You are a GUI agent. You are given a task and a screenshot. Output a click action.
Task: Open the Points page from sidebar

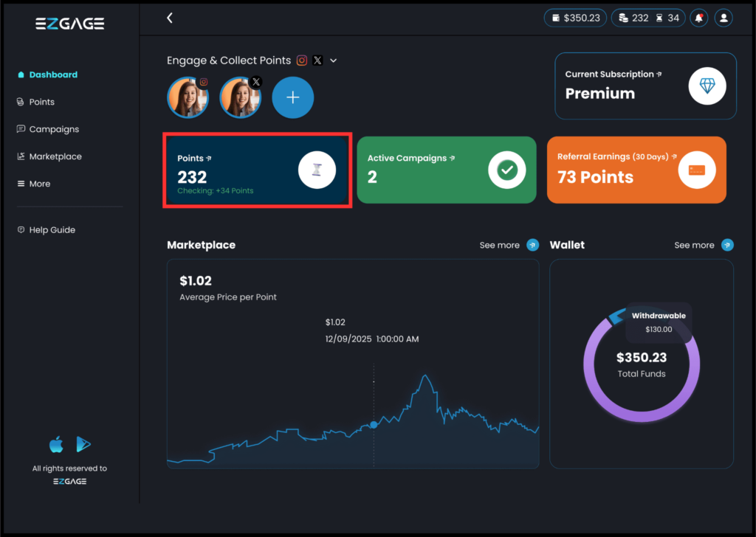pos(41,102)
